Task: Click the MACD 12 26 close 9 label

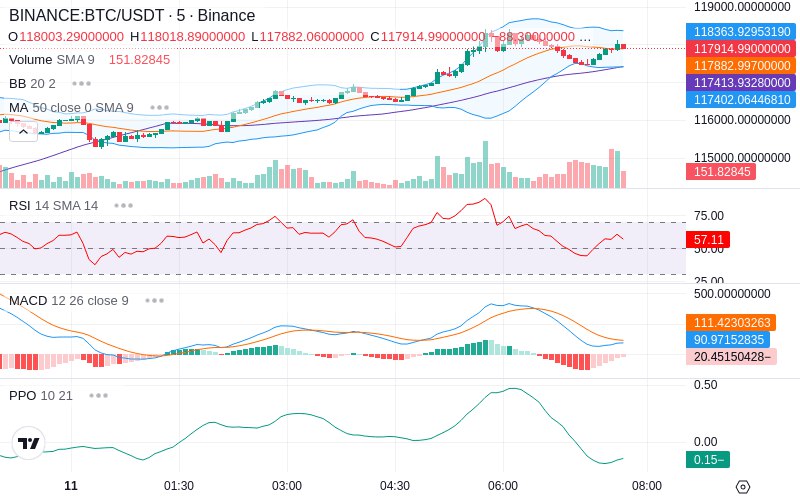Action: click(69, 301)
